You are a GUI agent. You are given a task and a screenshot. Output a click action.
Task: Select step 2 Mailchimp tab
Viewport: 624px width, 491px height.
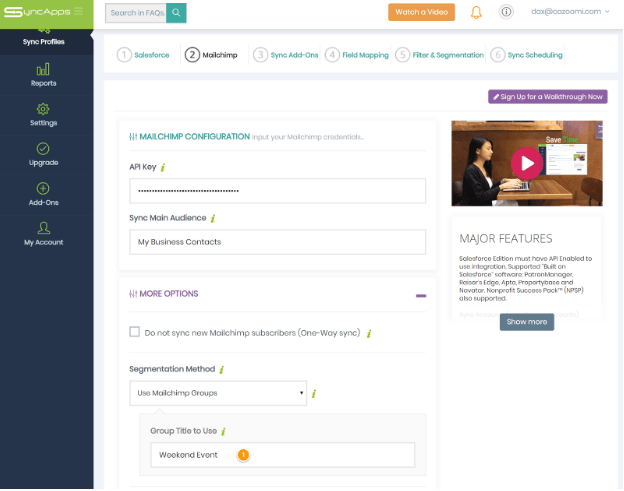click(x=211, y=55)
